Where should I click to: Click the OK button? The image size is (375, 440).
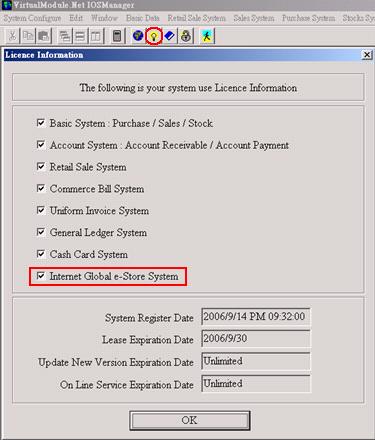[x=190, y=420]
